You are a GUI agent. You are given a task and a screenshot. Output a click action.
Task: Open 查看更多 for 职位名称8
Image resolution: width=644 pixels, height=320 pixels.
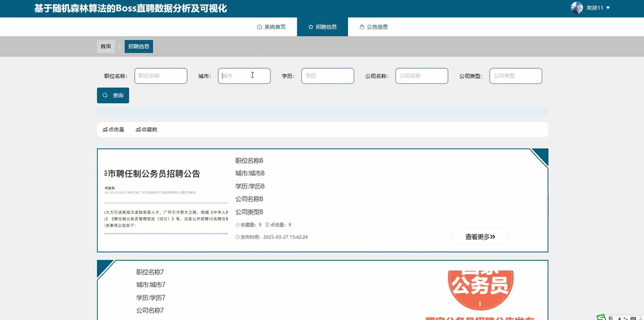click(x=480, y=237)
